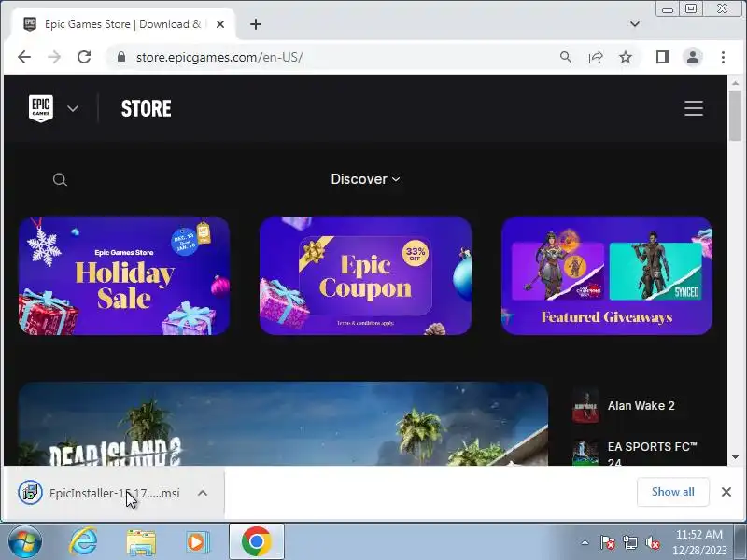This screenshot has width=747, height=560.
Task: Open the Chrome profile avatar
Action: (693, 57)
